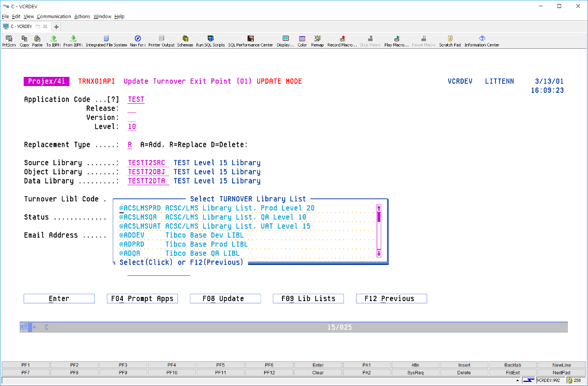Select @ACSLMSUAT library list row
The image size is (588, 386).
pyautogui.click(x=247, y=226)
